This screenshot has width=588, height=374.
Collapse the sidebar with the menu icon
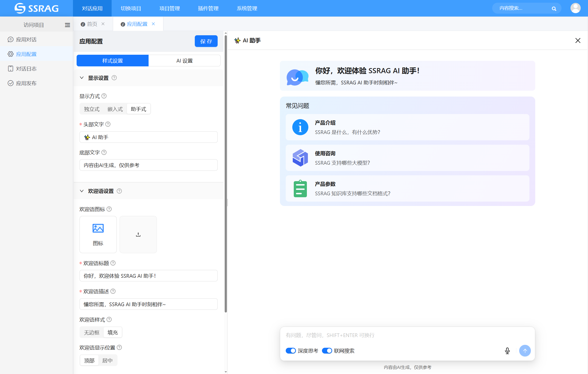click(x=67, y=25)
